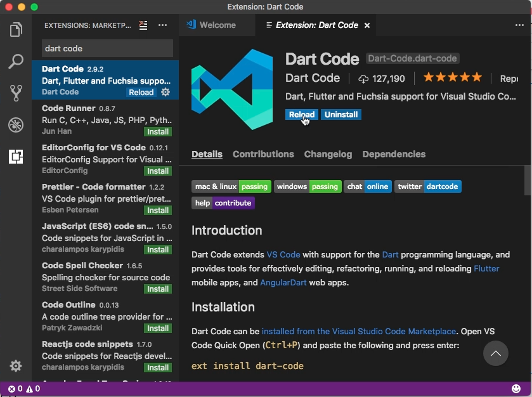Install Reactjs code snippets

click(158, 367)
